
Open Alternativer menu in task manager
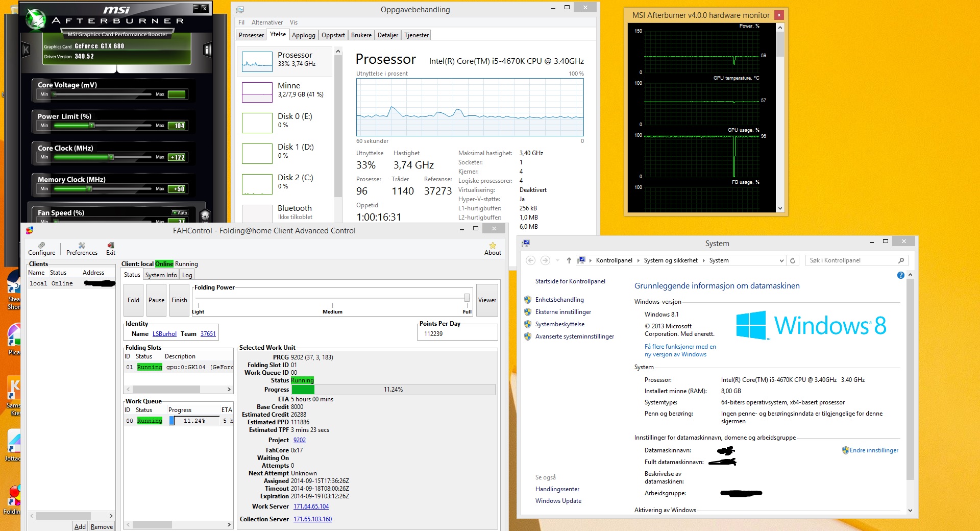267,22
